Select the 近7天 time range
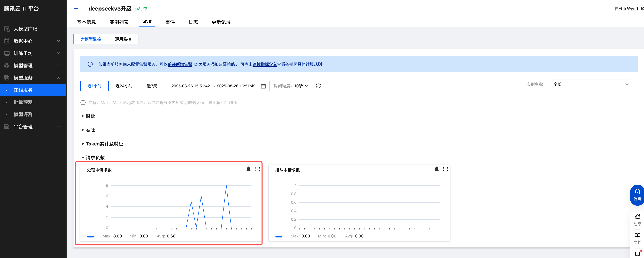The height and width of the screenshot is (258, 644). pyautogui.click(x=152, y=86)
